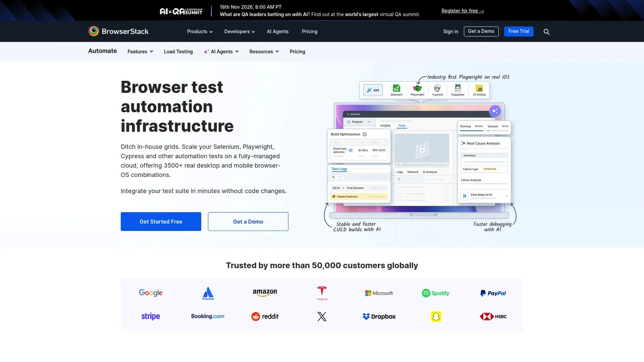Select the Playwright framework icon

point(417,90)
